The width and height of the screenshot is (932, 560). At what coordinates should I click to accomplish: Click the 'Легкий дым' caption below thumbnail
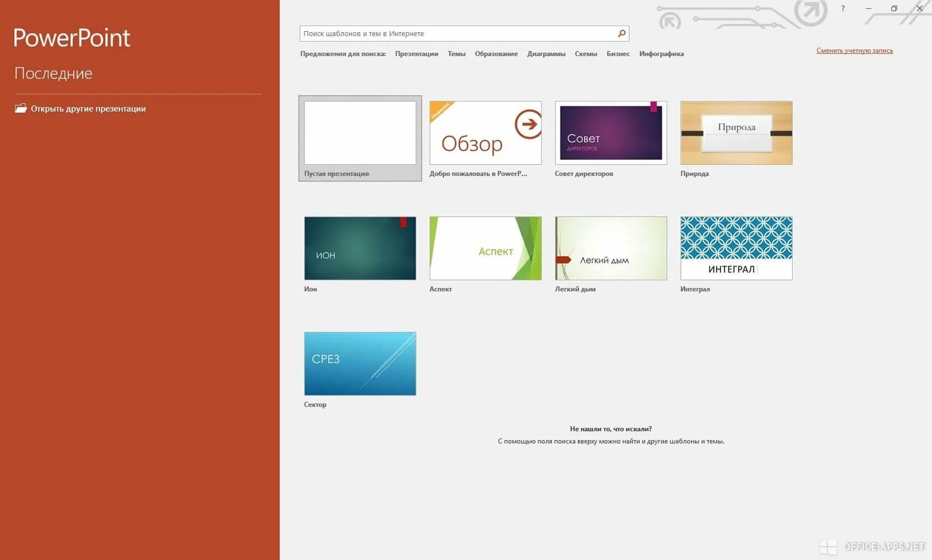click(575, 289)
